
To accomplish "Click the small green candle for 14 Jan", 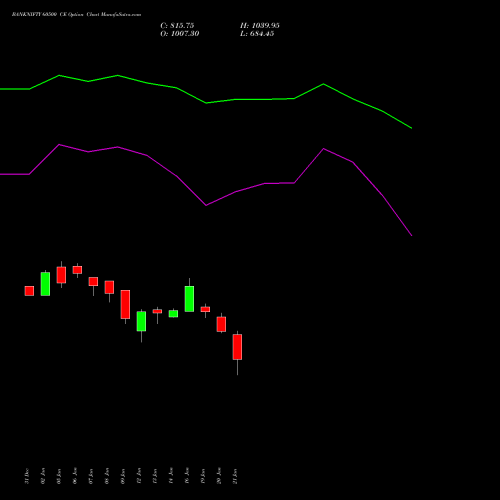I will pyautogui.click(x=173, y=314).
